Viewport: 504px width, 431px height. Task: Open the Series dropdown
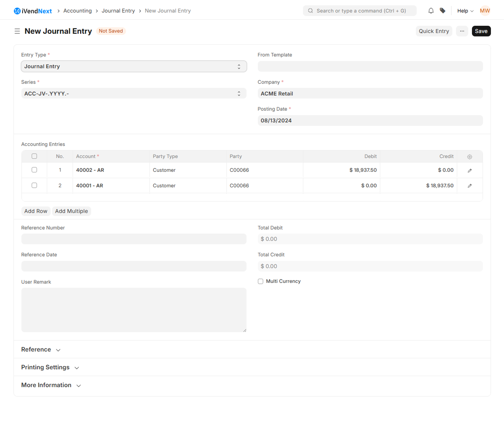(134, 93)
